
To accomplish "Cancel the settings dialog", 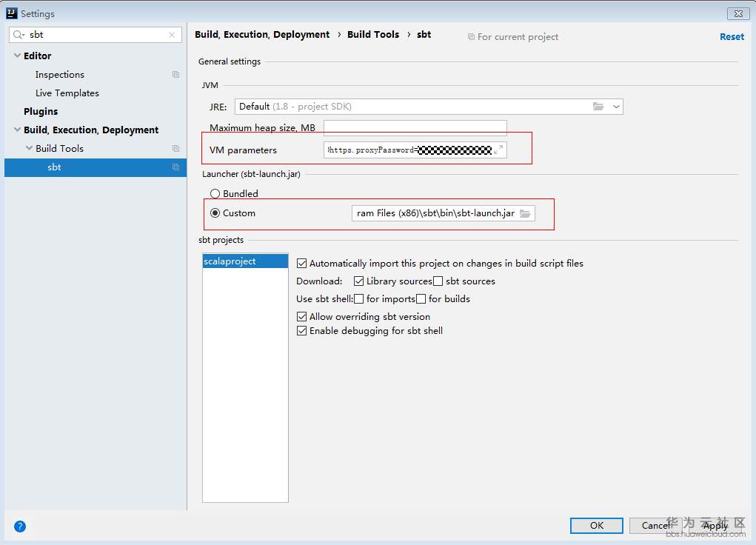I will click(655, 525).
